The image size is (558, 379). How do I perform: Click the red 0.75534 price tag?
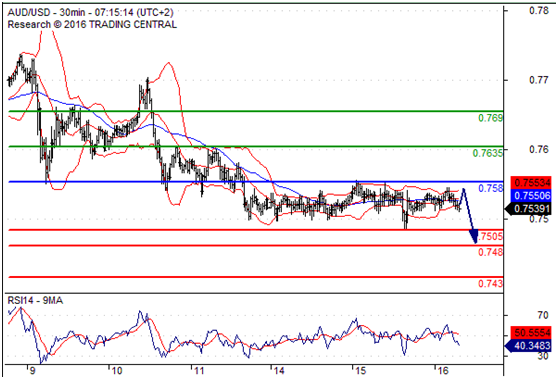point(531,183)
